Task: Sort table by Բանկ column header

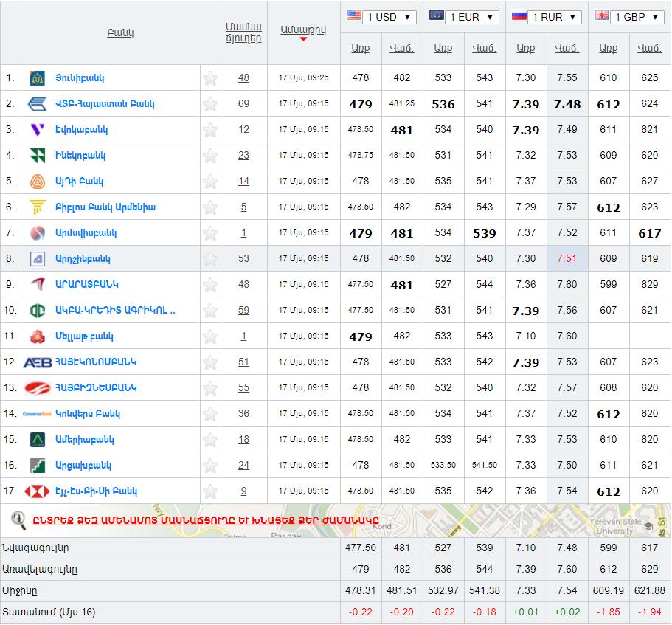Action: click(x=120, y=33)
